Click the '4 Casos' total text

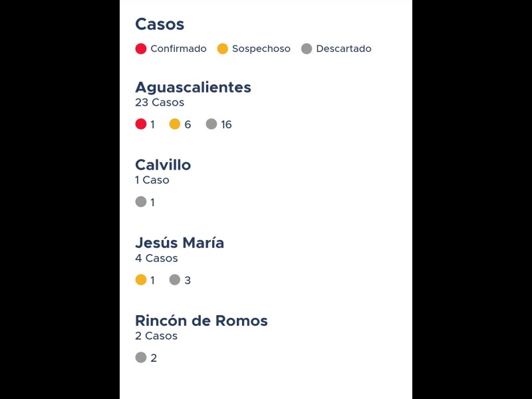pos(156,258)
